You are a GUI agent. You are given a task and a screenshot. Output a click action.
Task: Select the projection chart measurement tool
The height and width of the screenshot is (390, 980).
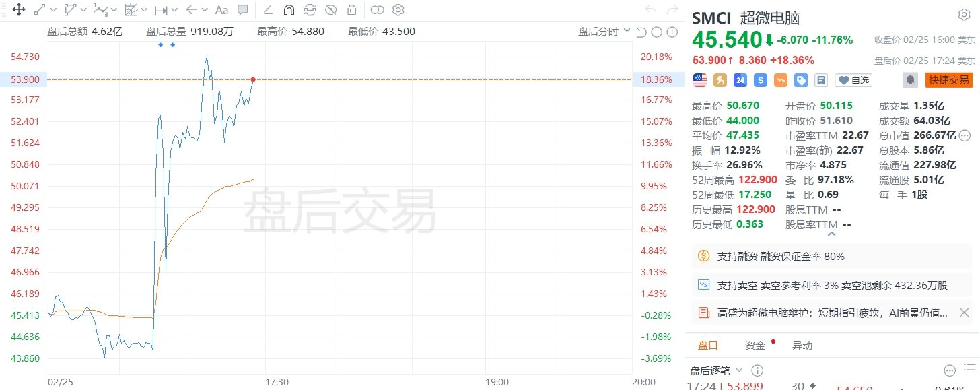(x=131, y=10)
